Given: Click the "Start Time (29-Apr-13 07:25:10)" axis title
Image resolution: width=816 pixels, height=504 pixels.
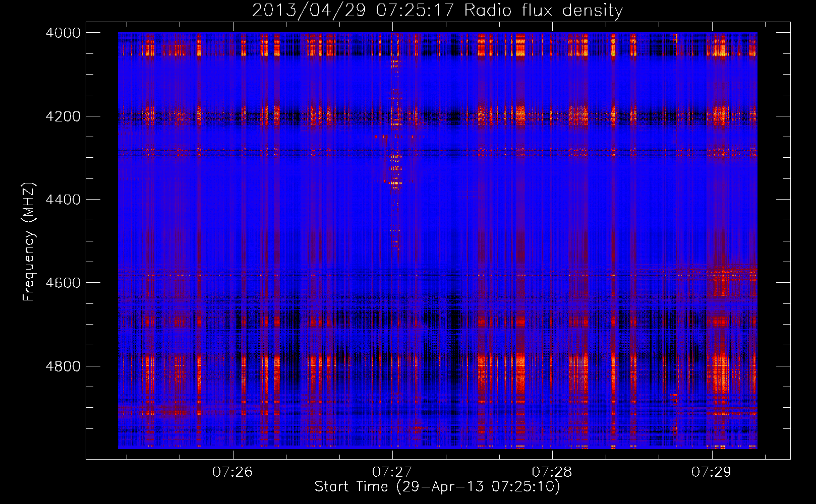Looking at the screenshot, I should click(437, 487).
